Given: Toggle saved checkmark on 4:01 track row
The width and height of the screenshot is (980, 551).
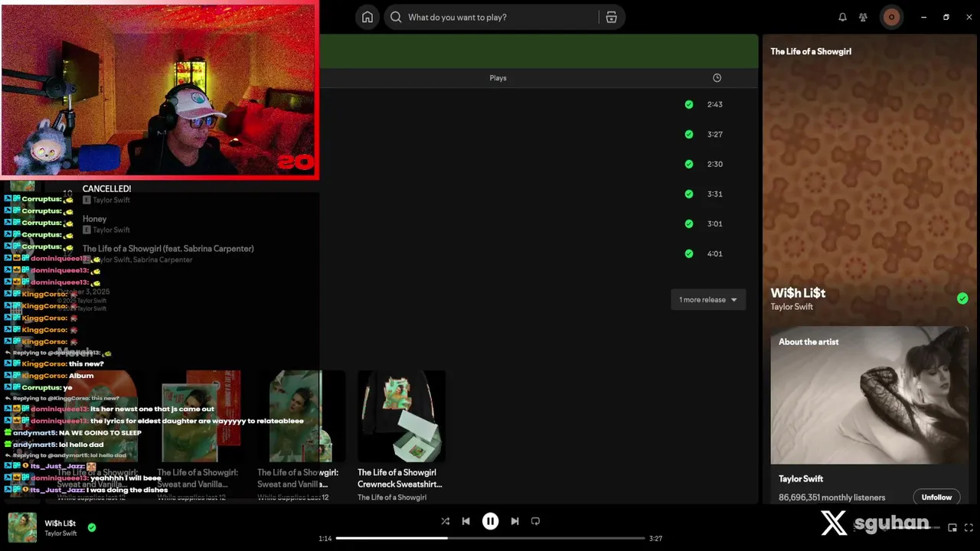Looking at the screenshot, I should pyautogui.click(x=689, y=253).
